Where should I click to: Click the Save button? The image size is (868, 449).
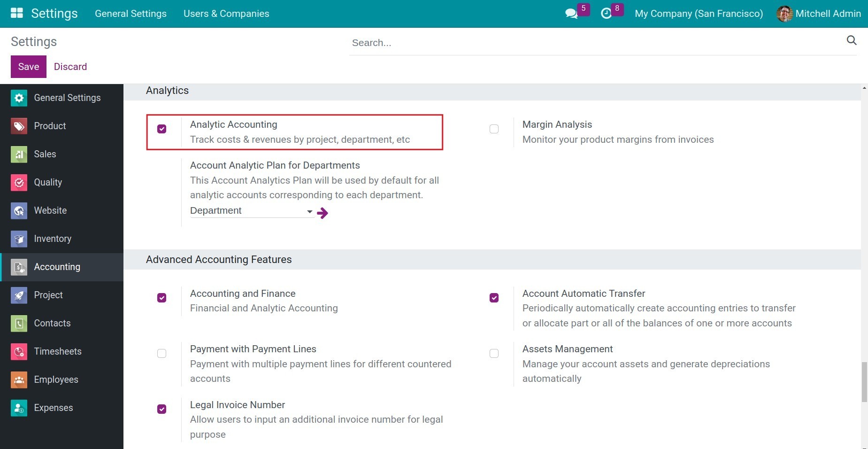(x=28, y=66)
